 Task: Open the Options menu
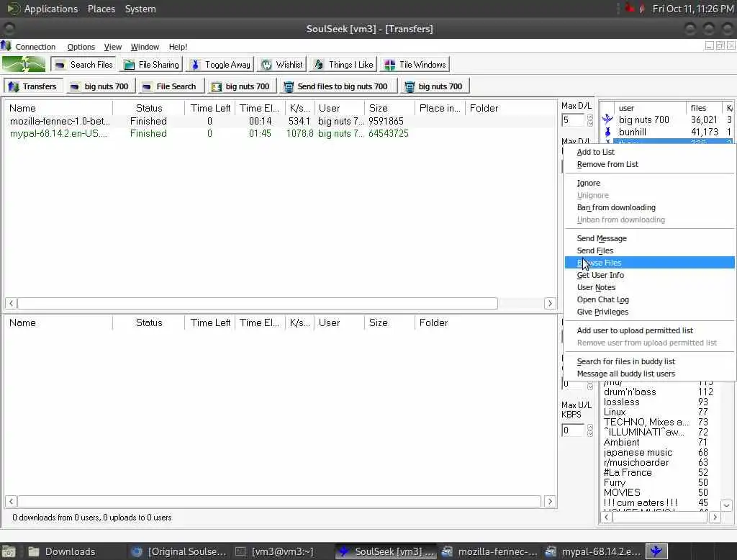81,47
